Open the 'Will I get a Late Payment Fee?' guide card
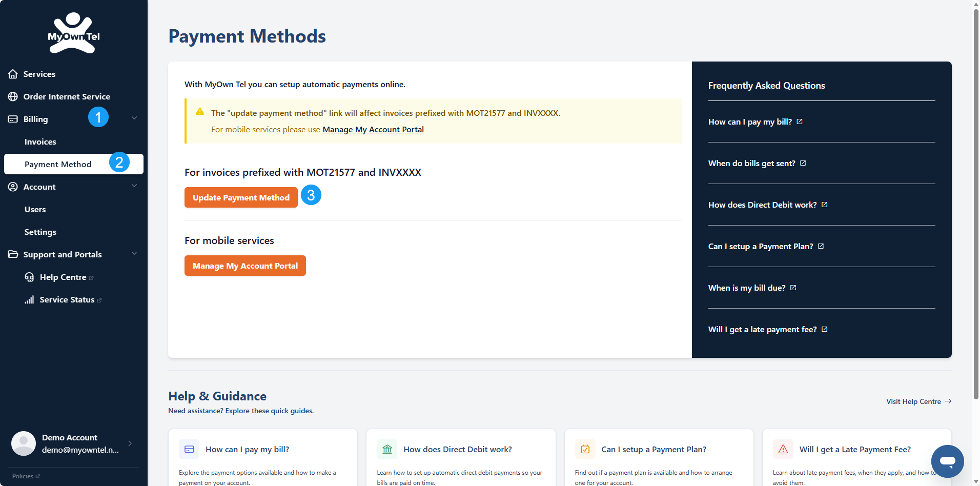Viewport: 980px width, 486px height. (857, 457)
